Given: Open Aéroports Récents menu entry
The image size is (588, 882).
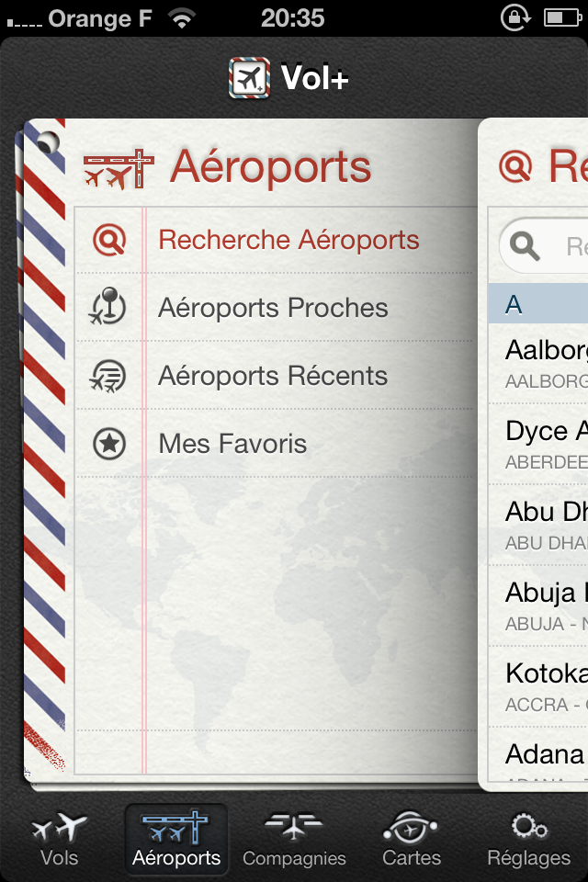Looking at the screenshot, I should pos(273,376).
